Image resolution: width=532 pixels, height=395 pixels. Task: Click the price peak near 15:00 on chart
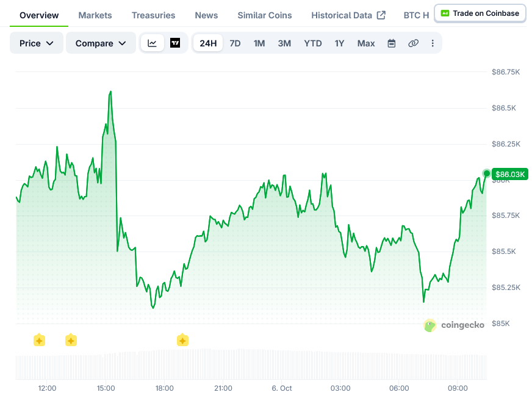(110, 92)
